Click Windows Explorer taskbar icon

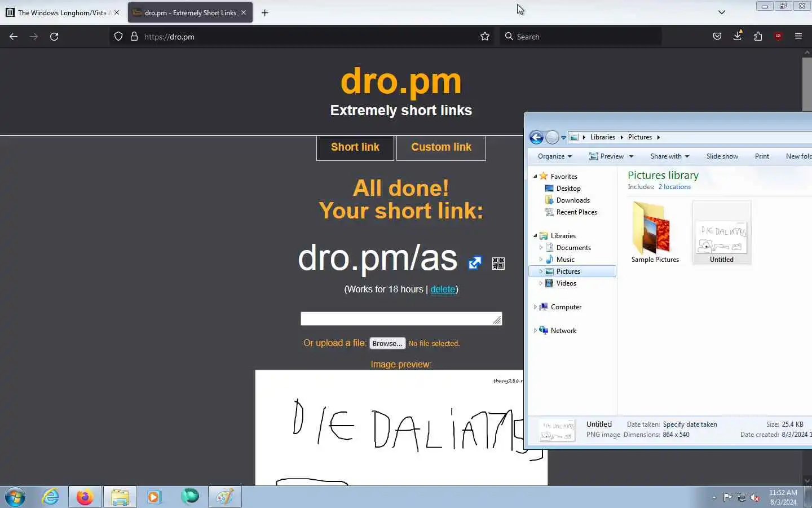click(x=120, y=497)
